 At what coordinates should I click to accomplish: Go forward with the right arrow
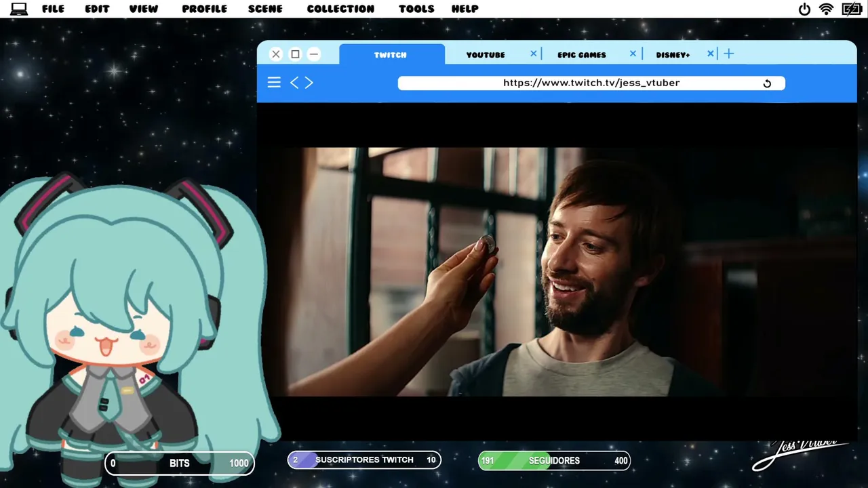coord(309,83)
